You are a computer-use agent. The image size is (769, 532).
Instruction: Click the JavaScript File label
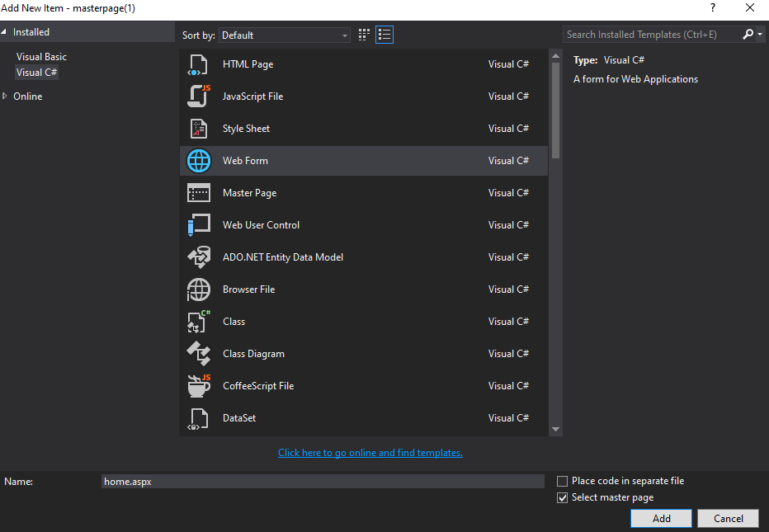252,97
